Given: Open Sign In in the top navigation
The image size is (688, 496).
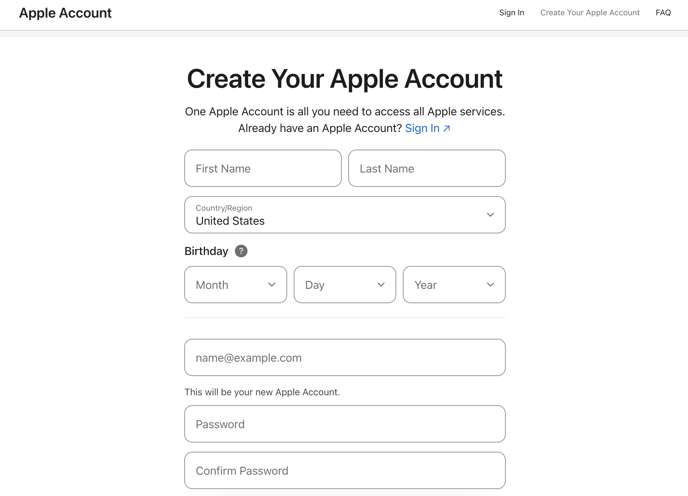Looking at the screenshot, I should pos(512,13).
